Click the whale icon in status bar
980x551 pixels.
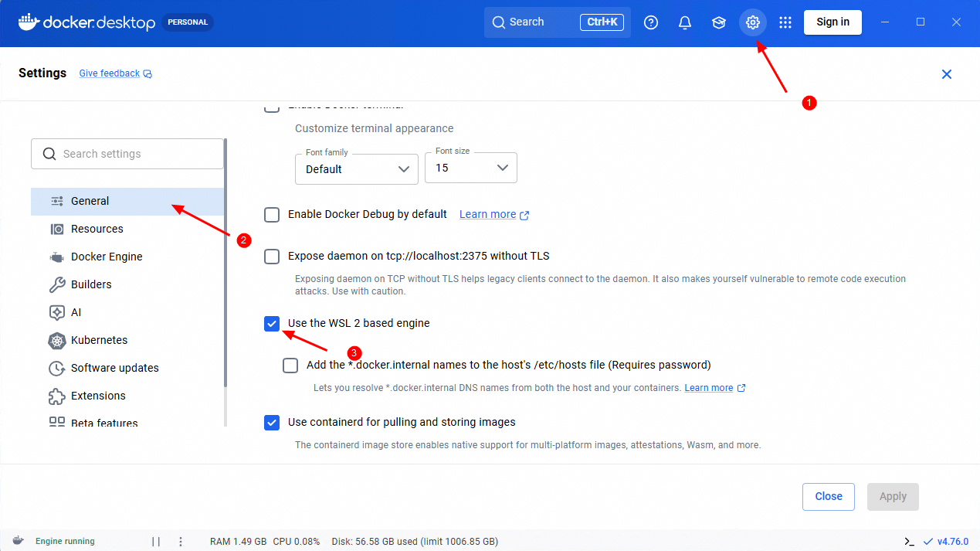click(x=18, y=541)
